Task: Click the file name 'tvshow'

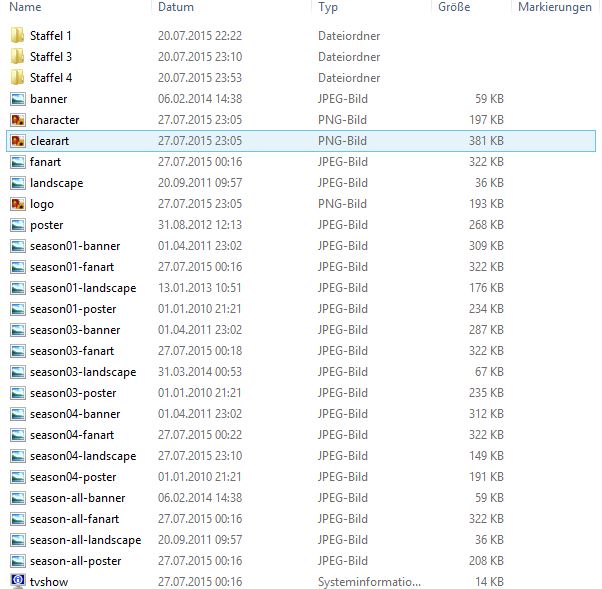Action: click(x=49, y=582)
